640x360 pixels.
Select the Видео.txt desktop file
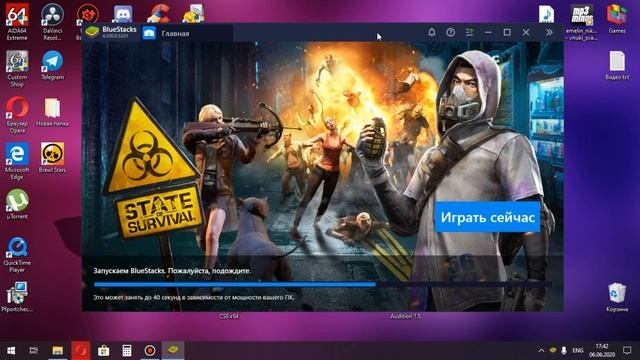617,65
